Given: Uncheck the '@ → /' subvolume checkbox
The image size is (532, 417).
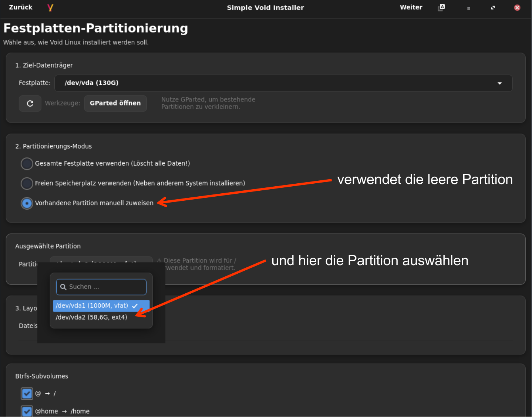Looking at the screenshot, I should pos(27,393).
